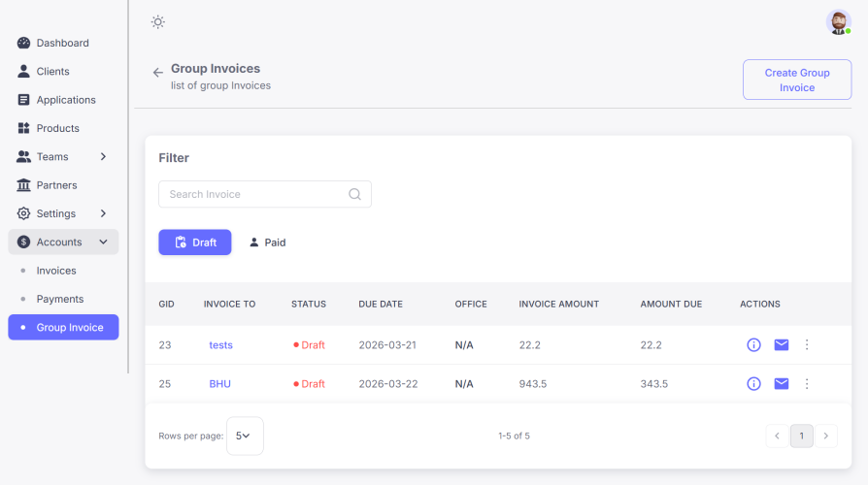Click email icon for tests invoice
This screenshot has width=868, height=485.
tap(781, 345)
